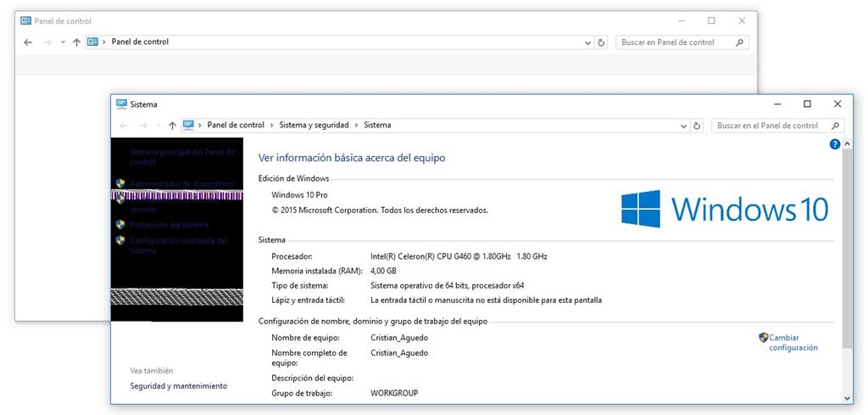Viewport: 868px width, 415px height.
Task: Expand chevron after 'Panel de control' in Sistema address
Action: [272, 126]
